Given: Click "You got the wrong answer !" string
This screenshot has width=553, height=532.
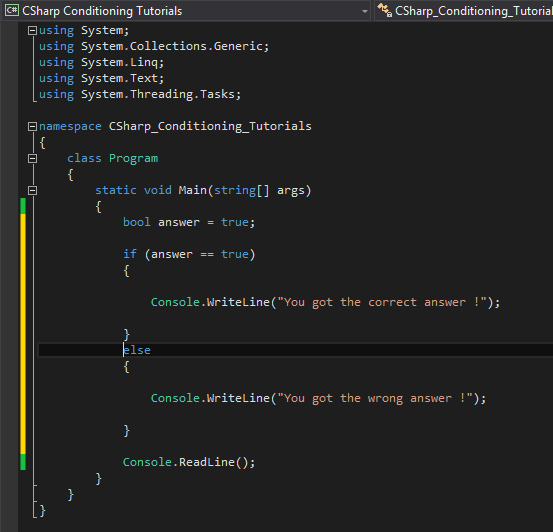Looking at the screenshot, I should coord(375,398).
